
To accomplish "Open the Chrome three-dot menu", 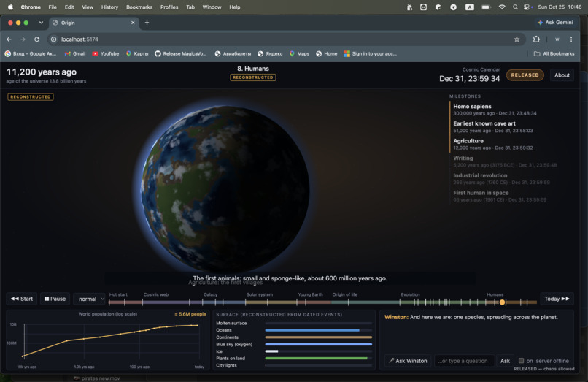I will click(571, 39).
